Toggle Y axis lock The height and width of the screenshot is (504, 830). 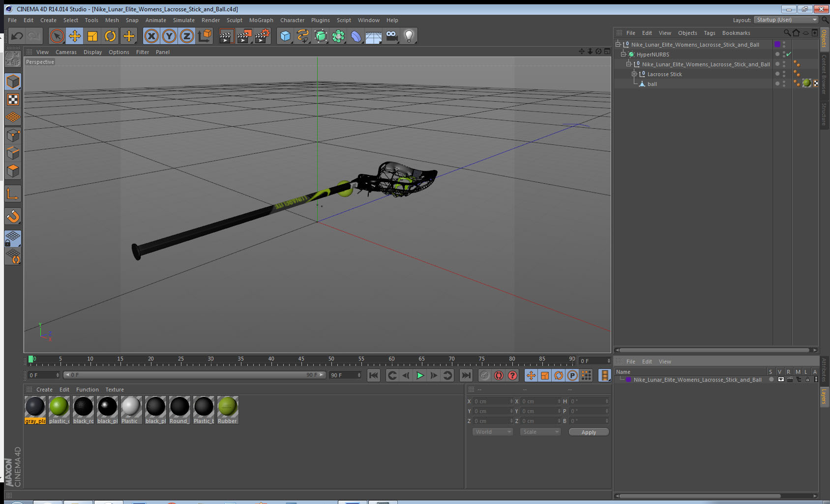click(x=169, y=36)
